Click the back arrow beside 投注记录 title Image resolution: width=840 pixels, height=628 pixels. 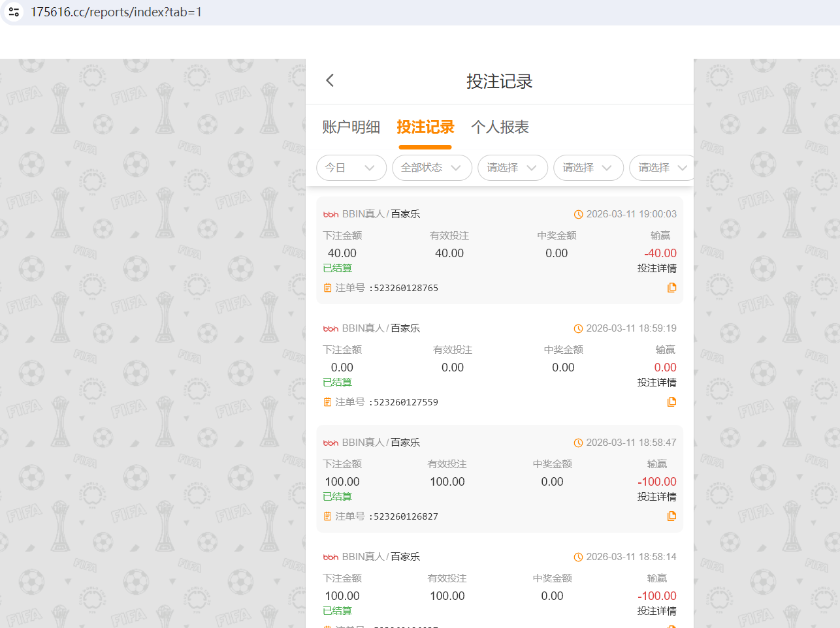click(329, 80)
